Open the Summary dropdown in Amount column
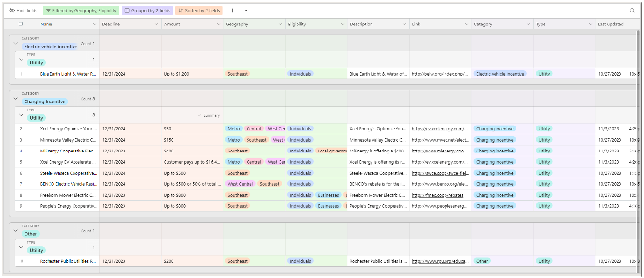The image size is (644, 278). 209,115
